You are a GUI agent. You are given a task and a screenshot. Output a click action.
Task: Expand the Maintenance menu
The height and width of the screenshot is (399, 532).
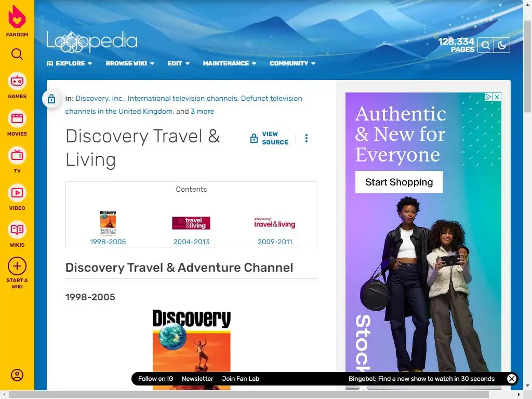point(229,63)
